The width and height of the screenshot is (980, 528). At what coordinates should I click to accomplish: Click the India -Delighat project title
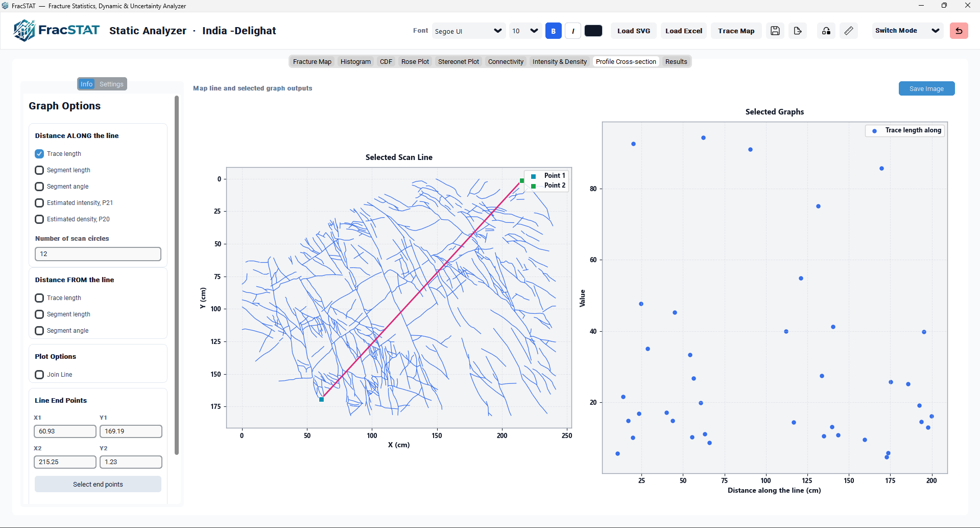(x=239, y=31)
